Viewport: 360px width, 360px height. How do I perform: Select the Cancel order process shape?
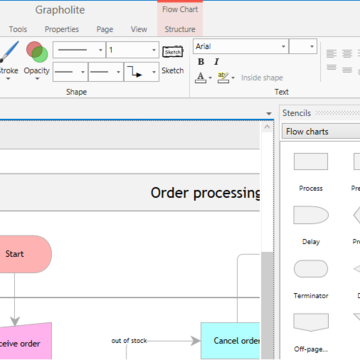coord(230,341)
